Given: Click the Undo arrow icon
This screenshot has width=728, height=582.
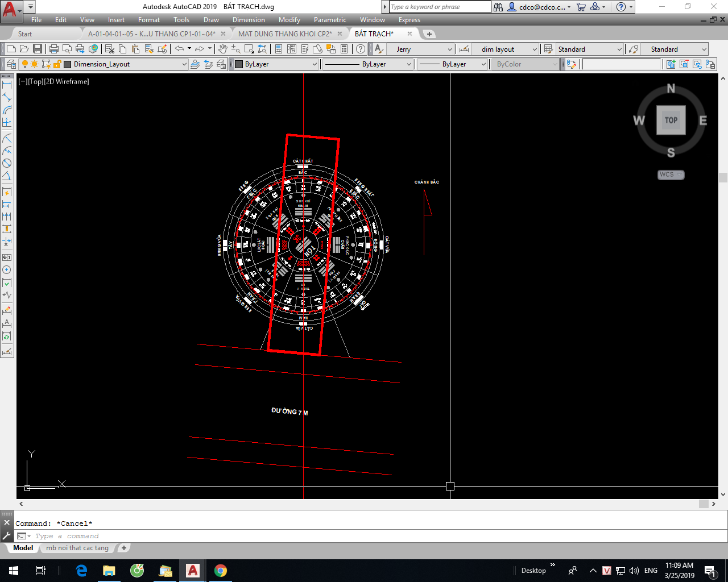Looking at the screenshot, I should tap(180, 49).
